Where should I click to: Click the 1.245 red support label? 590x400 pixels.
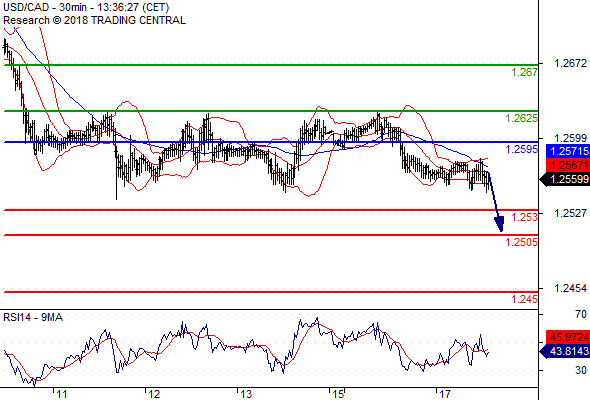[524, 300]
